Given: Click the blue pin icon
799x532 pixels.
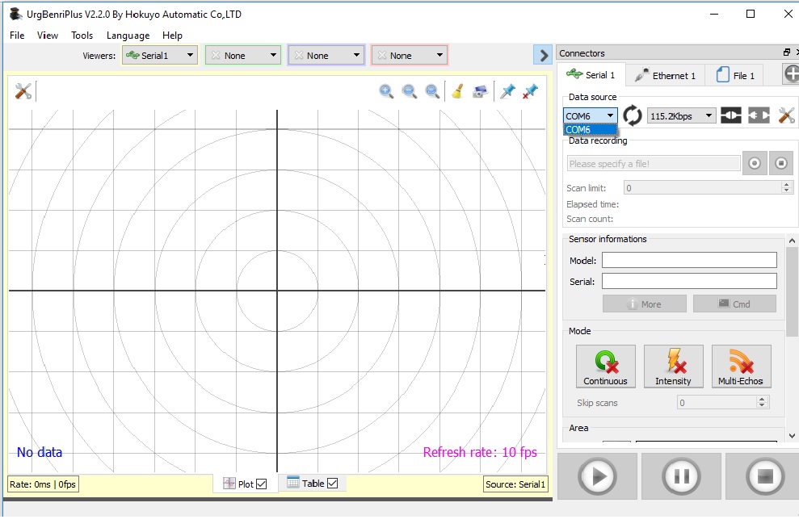Looking at the screenshot, I should pyautogui.click(x=507, y=92).
